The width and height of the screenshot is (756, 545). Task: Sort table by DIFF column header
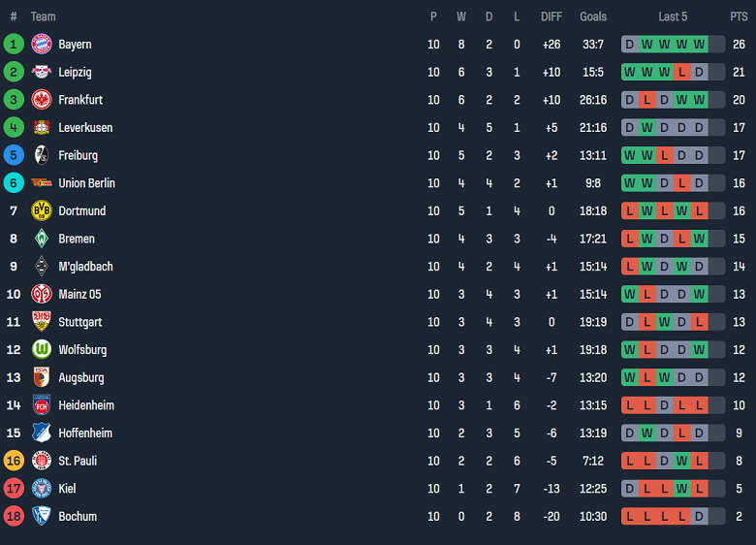coord(551,16)
